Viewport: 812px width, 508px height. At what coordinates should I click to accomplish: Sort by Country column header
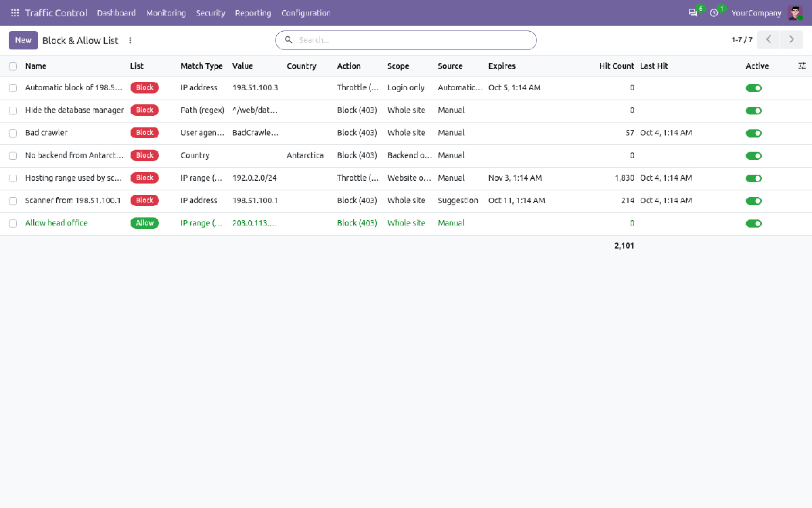tap(302, 66)
